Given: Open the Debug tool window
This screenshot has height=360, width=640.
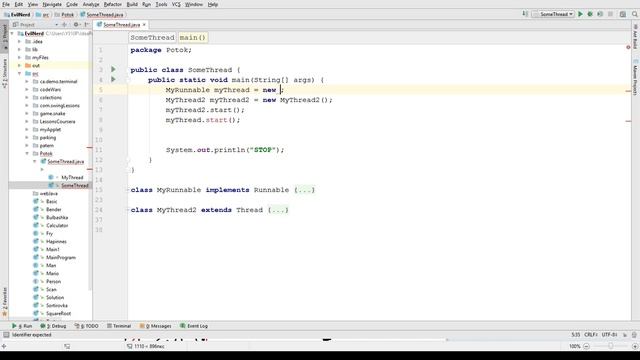Looking at the screenshot, I should coord(53,326).
